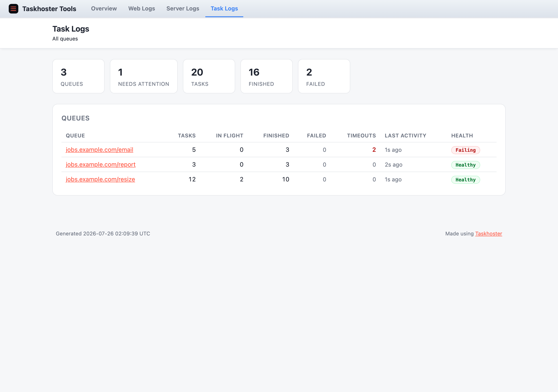This screenshot has height=392, width=558.
Task: Click the FAILED column header
Action: pyautogui.click(x=316, y=135)
